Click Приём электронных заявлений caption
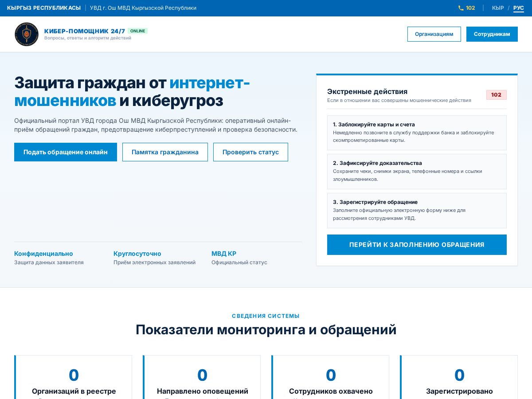 point(154,262)
